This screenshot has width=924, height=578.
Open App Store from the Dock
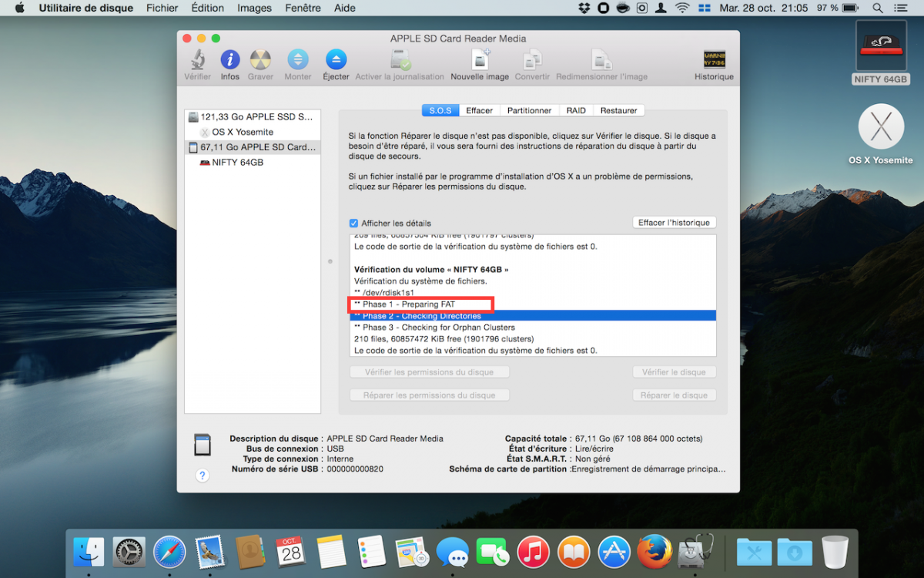[x=614, y=552]
